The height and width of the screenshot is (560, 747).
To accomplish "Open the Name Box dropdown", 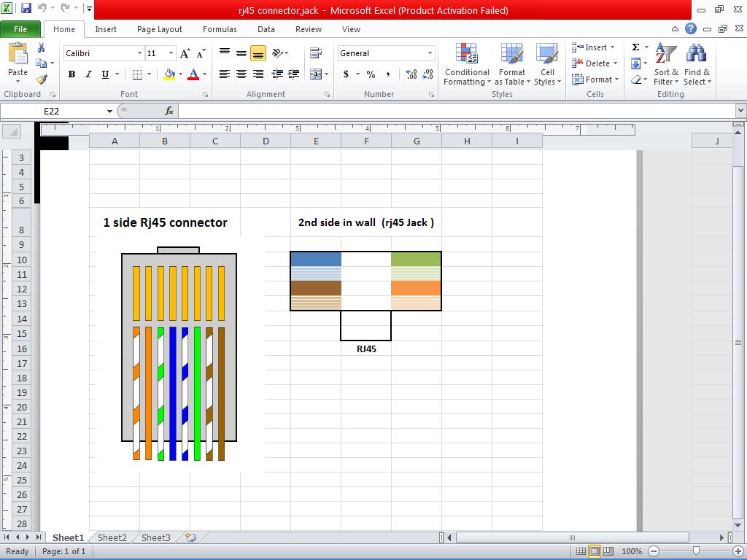I will 109,112.
